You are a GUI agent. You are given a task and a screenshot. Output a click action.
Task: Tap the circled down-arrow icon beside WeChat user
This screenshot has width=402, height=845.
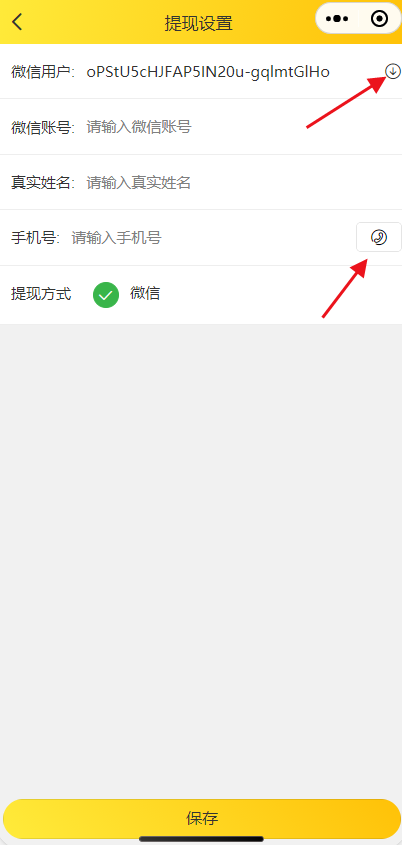point(393,71)
